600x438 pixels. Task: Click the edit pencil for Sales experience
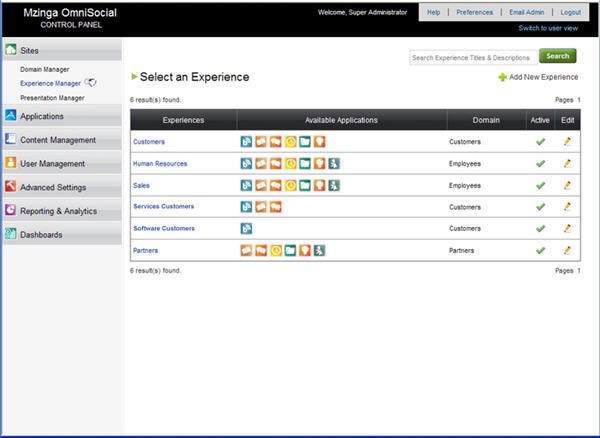pos(567,186)
